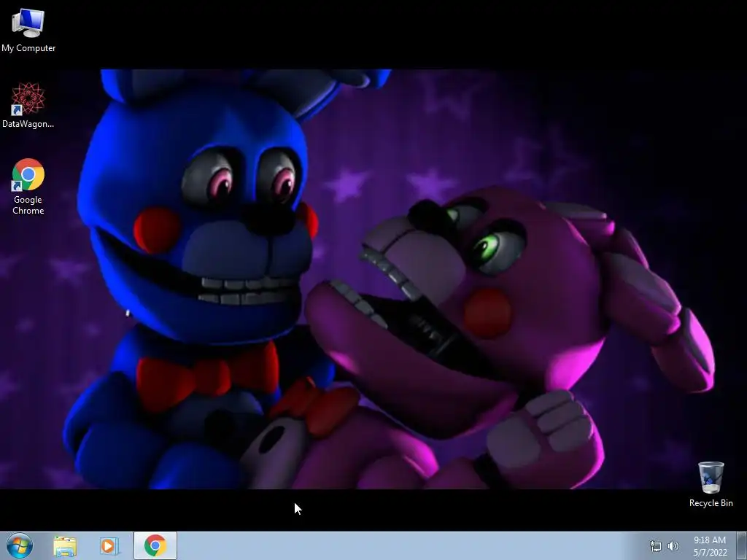This screenshot has height=560, width=747.
Task: Select the "DataWagon..." label text
Action: pos(28,124)
